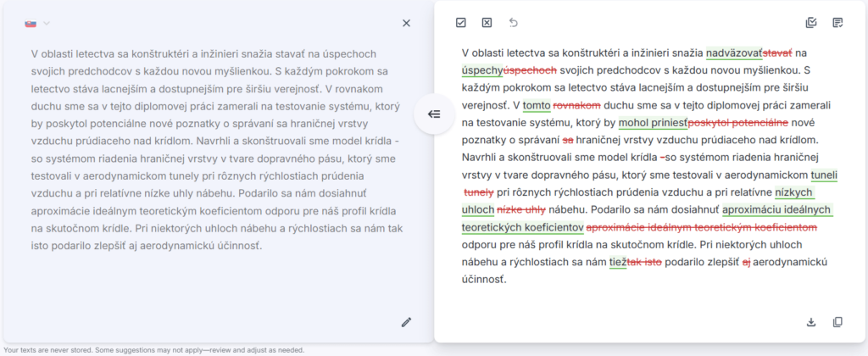
Task: Click the left-arrow transfer button between panels
Action: click(x=433, y=114)
